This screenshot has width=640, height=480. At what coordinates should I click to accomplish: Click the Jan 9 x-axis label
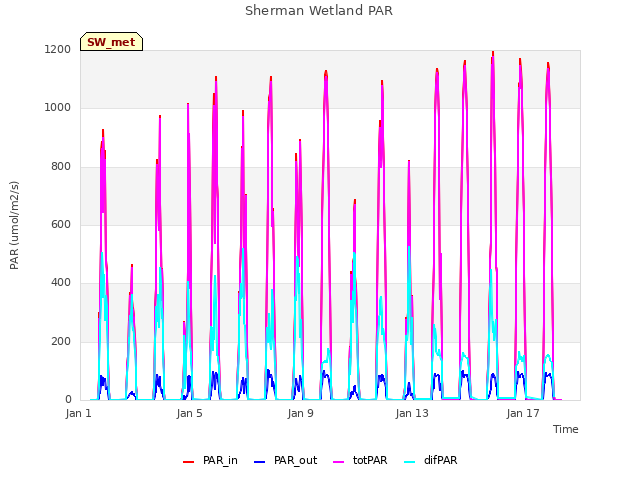300,413
